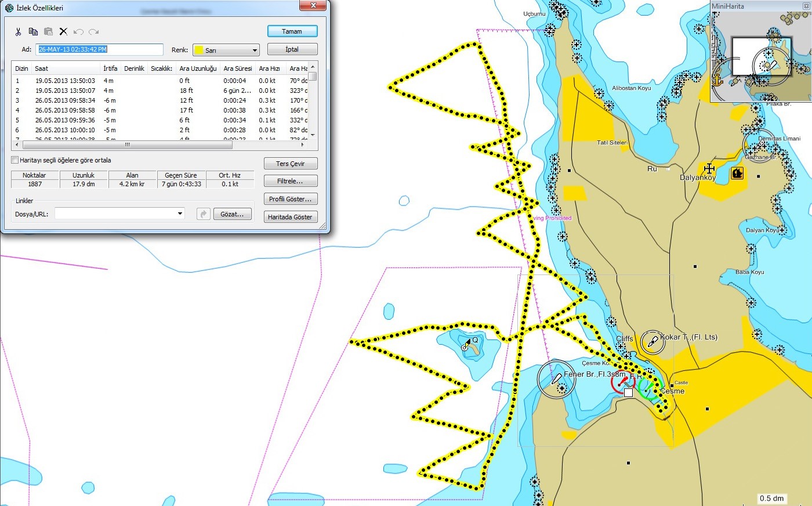Screen dimensions: 812x506
Task: Select the Kokar T. lighthouse symbol
Action: [652, 342]
